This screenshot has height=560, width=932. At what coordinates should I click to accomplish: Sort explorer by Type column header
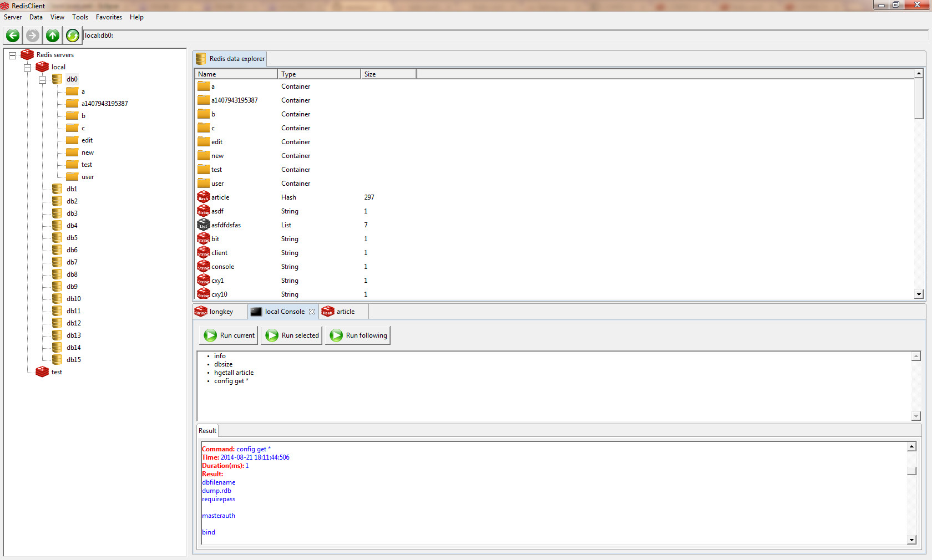[x=319, y=74]
